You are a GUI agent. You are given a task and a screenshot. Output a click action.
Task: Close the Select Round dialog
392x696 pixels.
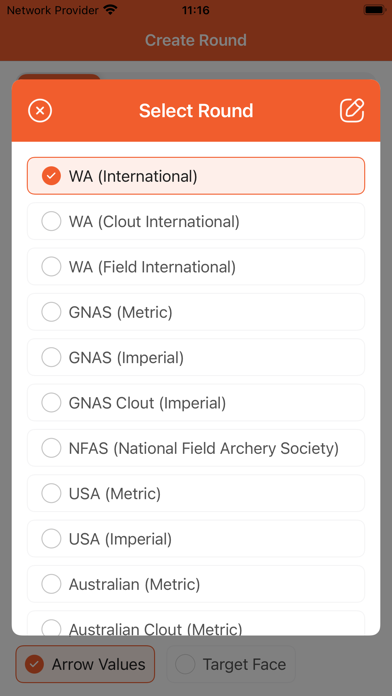pyautogui.click(x=40, y=111)
